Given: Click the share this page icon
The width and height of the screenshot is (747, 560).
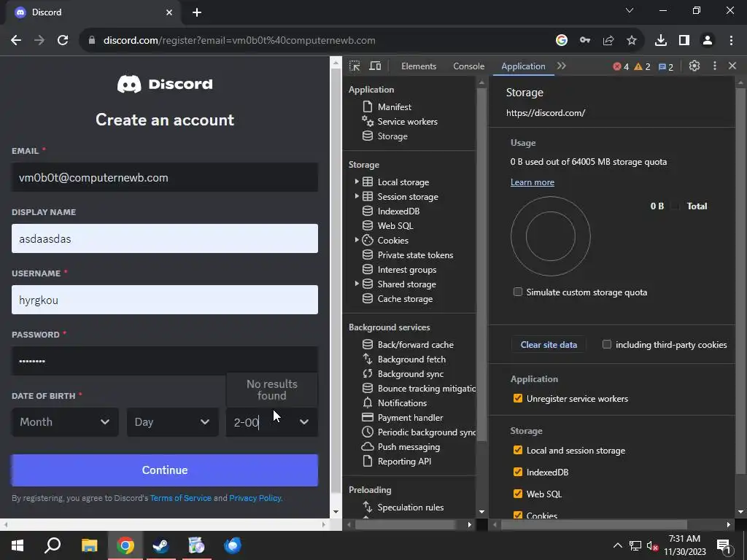Looking at the screenshot, I should pyautogui.click(x=608, y=41).
